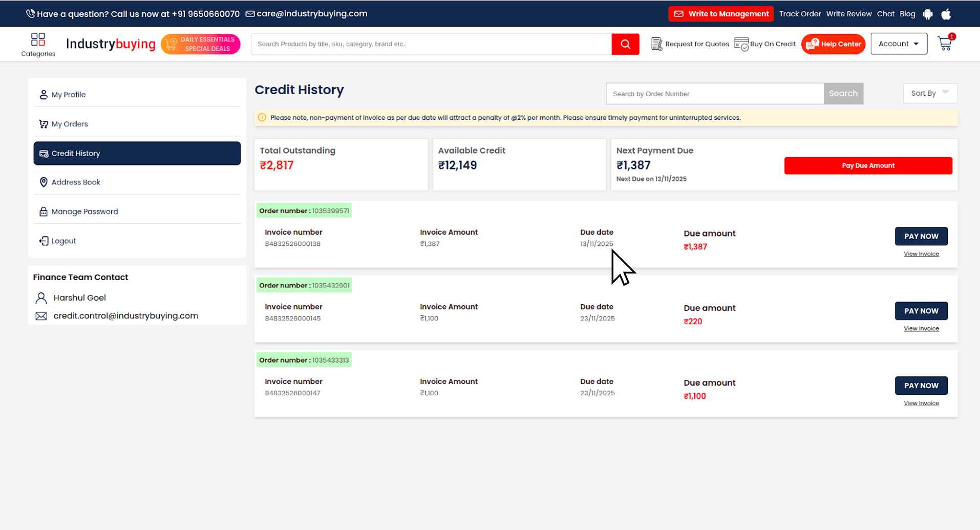Click the Write to Management button
Viewport: 980px width, 530px height.
(721, 14)
